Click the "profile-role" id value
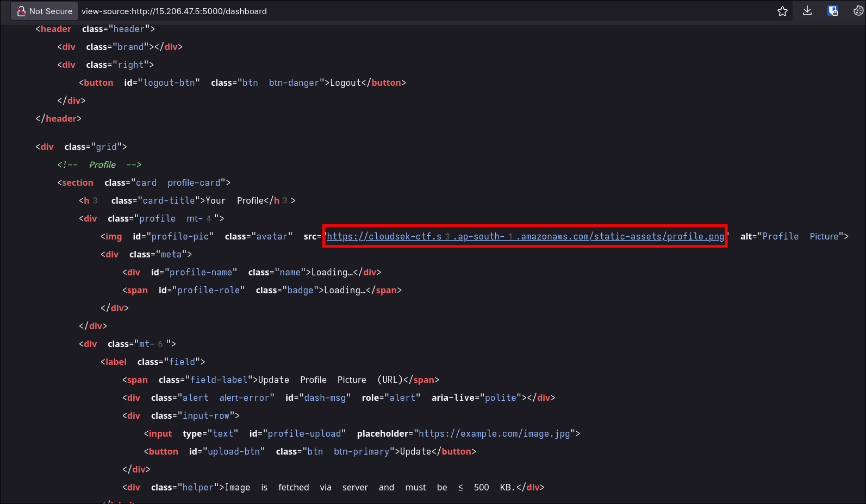The image size is (866, 504). coord(208,290)
